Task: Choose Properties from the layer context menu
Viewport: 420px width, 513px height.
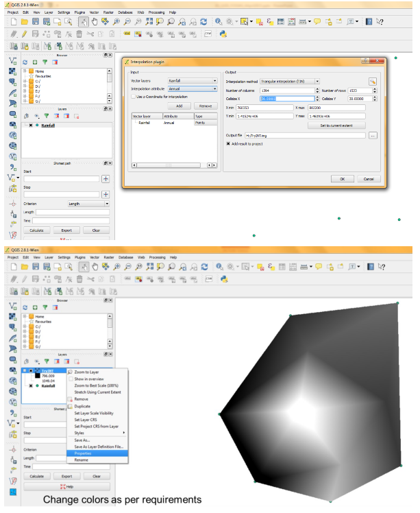Action: point(83,453)
